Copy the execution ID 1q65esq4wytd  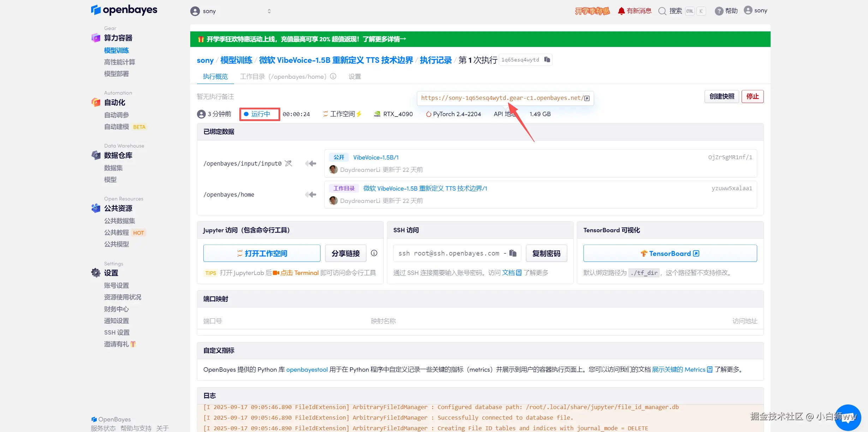pos(547,60)
